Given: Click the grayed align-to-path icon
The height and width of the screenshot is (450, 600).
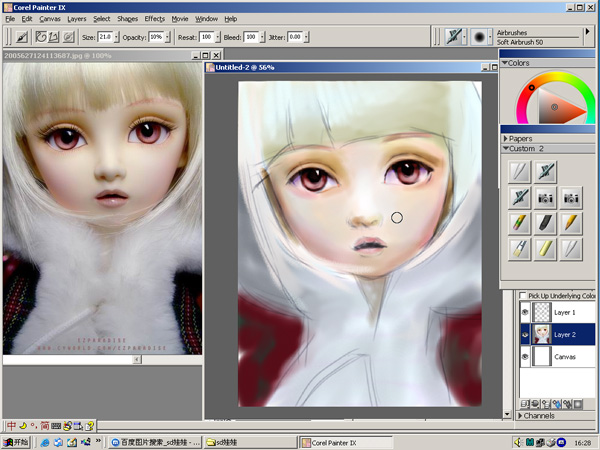Looking at the screenshot, I should pyautogui.click(x=68, y=37).
